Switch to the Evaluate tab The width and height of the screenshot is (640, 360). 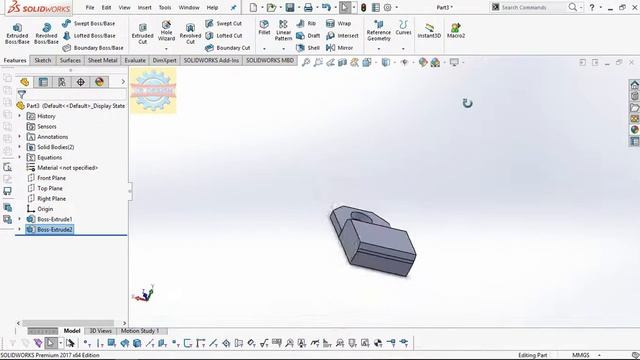[135, 60]
